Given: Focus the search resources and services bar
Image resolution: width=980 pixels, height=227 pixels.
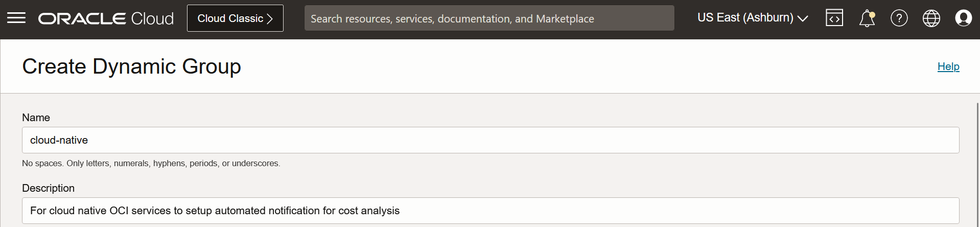Looking at the screenshot, I should point(489,18).
